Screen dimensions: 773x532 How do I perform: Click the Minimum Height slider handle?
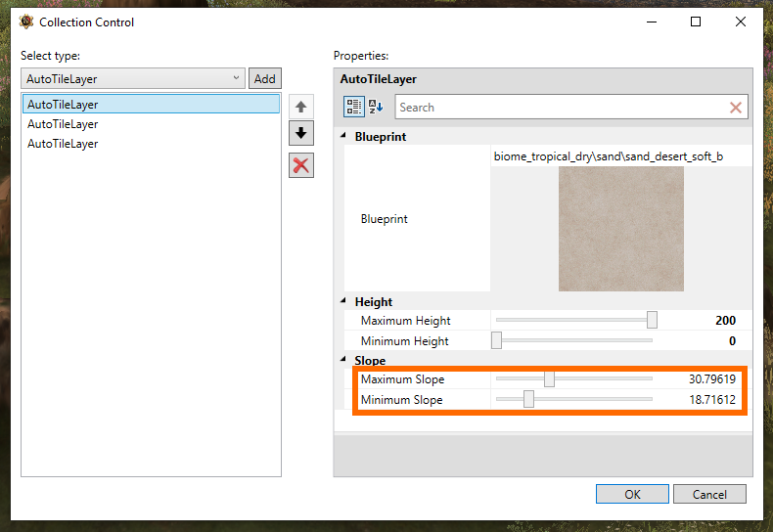(496, 340)
